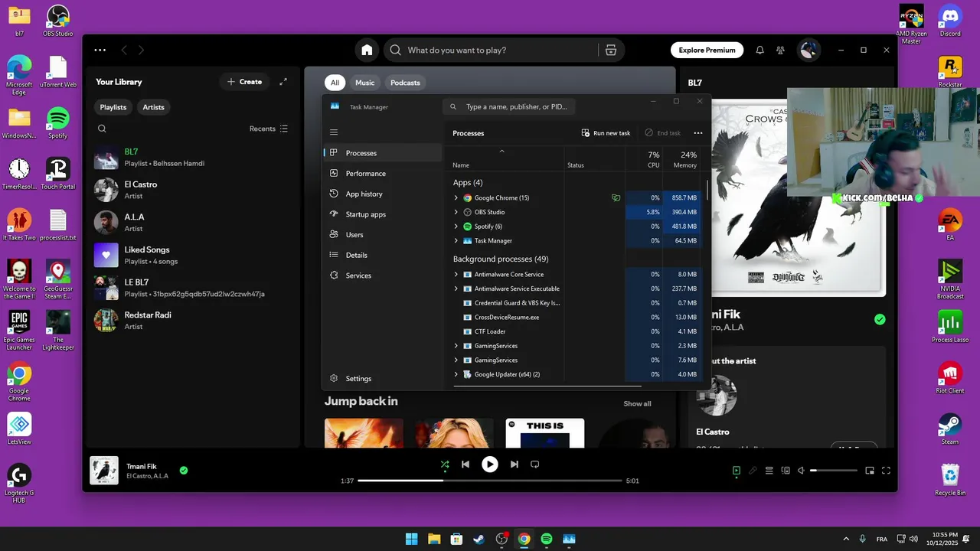980x551 pixels.
Task: Toggle shuffle in Spotify player
Action: pyautogui.click(x=445, y=464)
